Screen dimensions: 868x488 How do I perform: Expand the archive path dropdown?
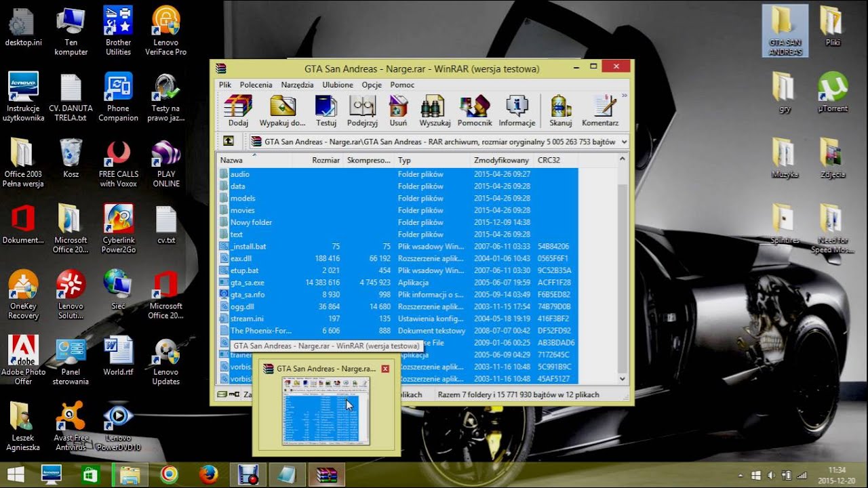[624, 142]
